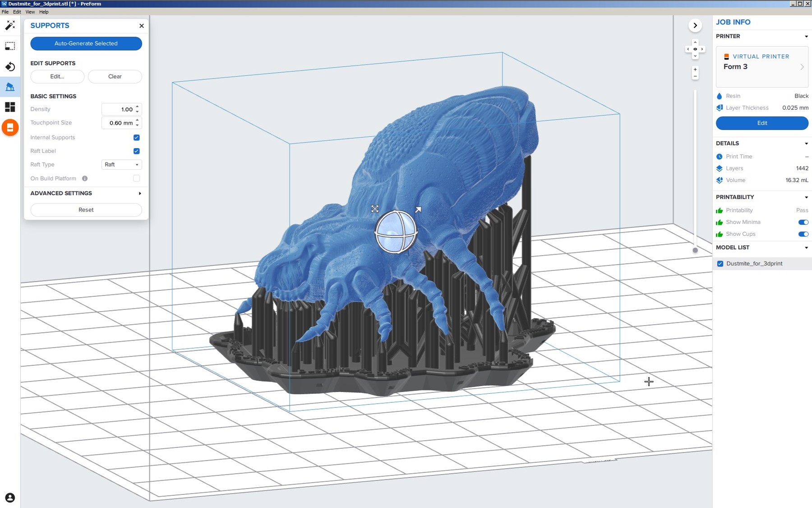Collapse the Printability section
This screenshot has width=812, height=508.
tap(806, 197)
